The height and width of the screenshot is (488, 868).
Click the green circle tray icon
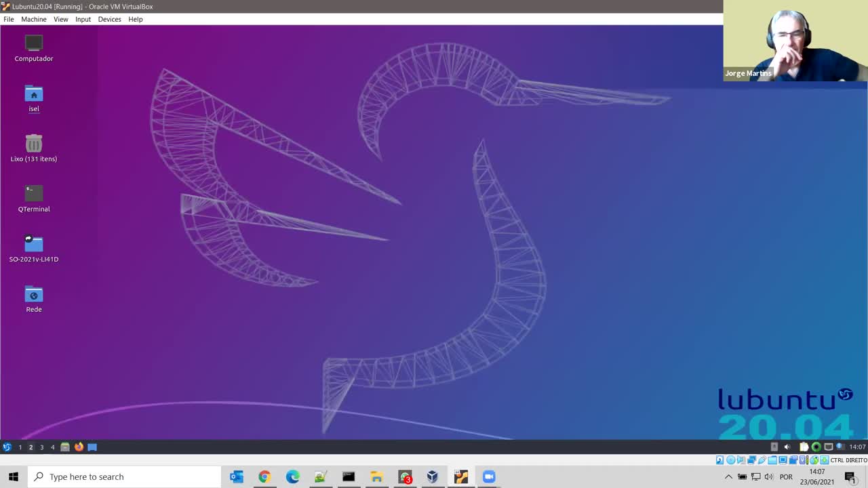point(816,447)
